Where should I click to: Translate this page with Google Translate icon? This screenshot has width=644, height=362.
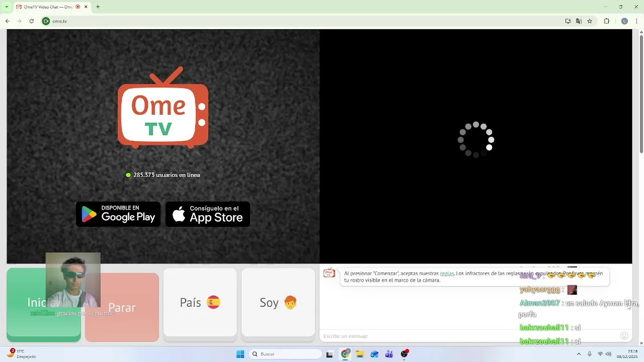(579, 21)
